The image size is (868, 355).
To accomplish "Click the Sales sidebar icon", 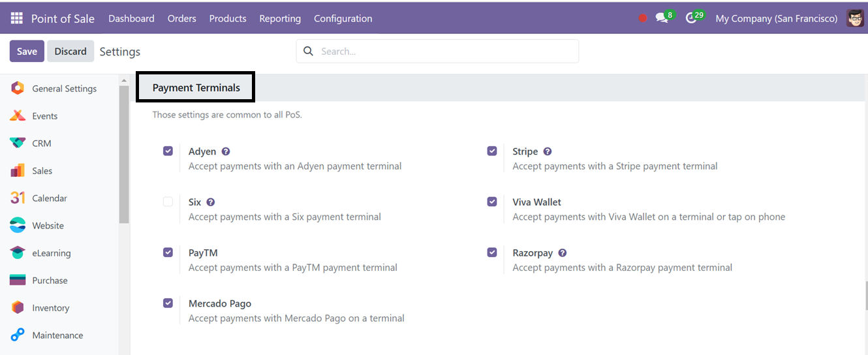I will coord(18,170).
